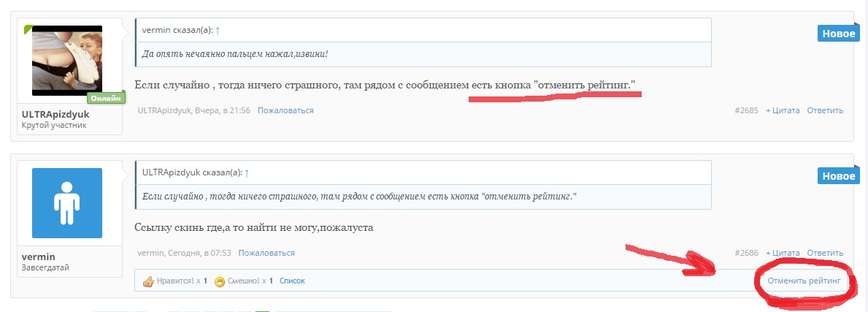
Task: Click Ответить on post #2685
Action: [x=825, y=110]
